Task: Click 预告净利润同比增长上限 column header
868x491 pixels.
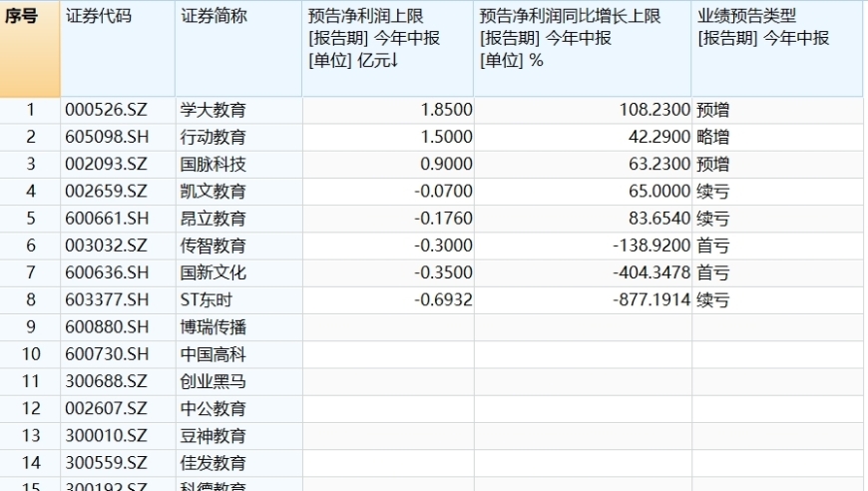Action: coord(583,49)
